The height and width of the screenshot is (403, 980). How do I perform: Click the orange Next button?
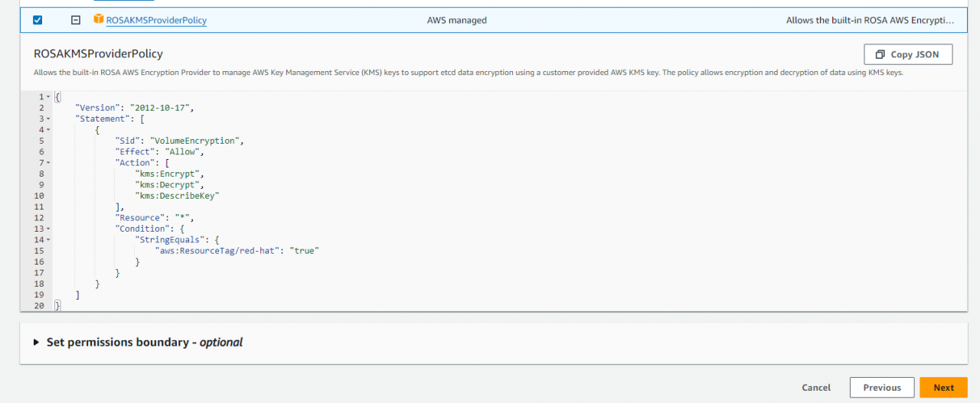tap(943, 388)
